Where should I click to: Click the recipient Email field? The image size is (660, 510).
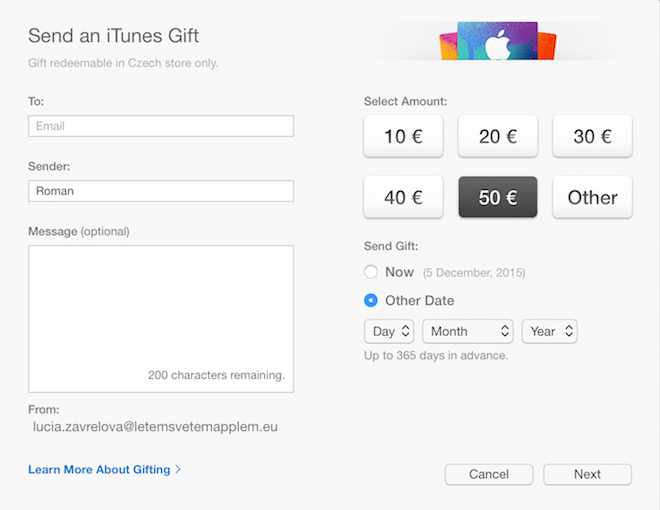pyautogui.click(x=161, y=126)
